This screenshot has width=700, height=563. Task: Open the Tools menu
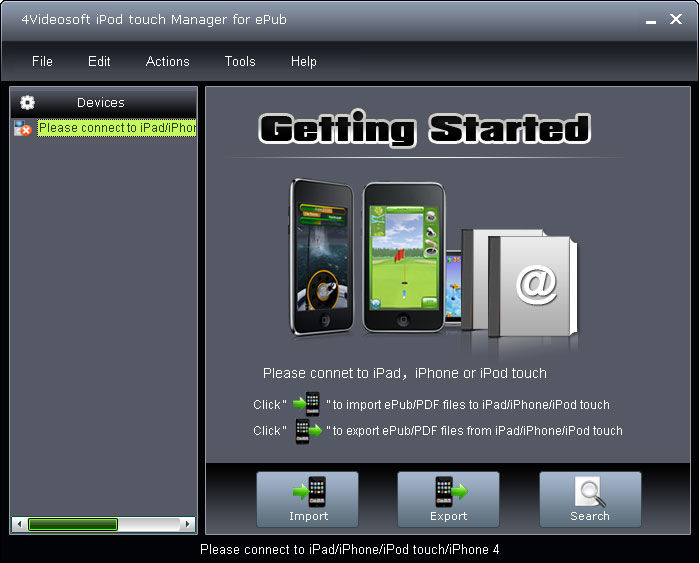click(240, 61)
